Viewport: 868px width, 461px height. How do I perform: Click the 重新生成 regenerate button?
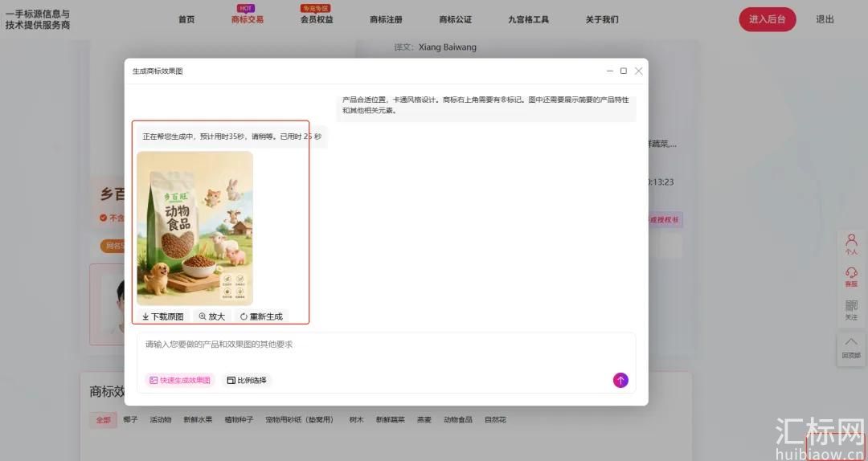pyautogui.click(x=261, y=316)
